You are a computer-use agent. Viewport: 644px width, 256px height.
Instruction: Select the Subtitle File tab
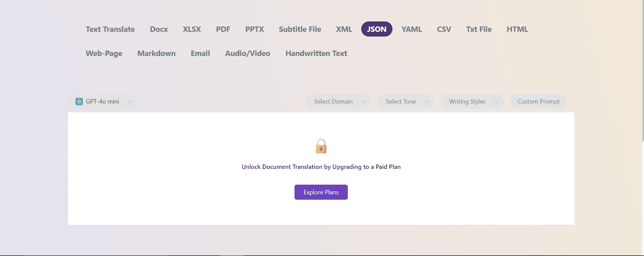click(300, 29)
